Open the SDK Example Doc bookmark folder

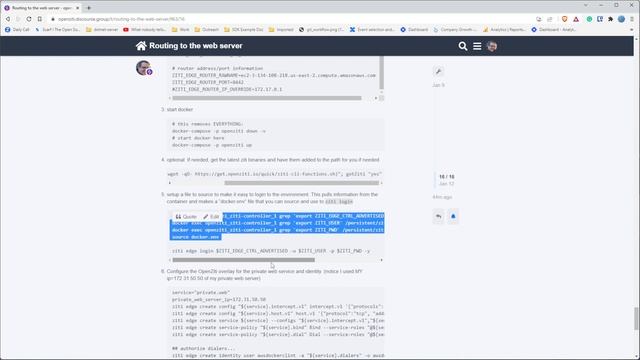coord(243,30)
